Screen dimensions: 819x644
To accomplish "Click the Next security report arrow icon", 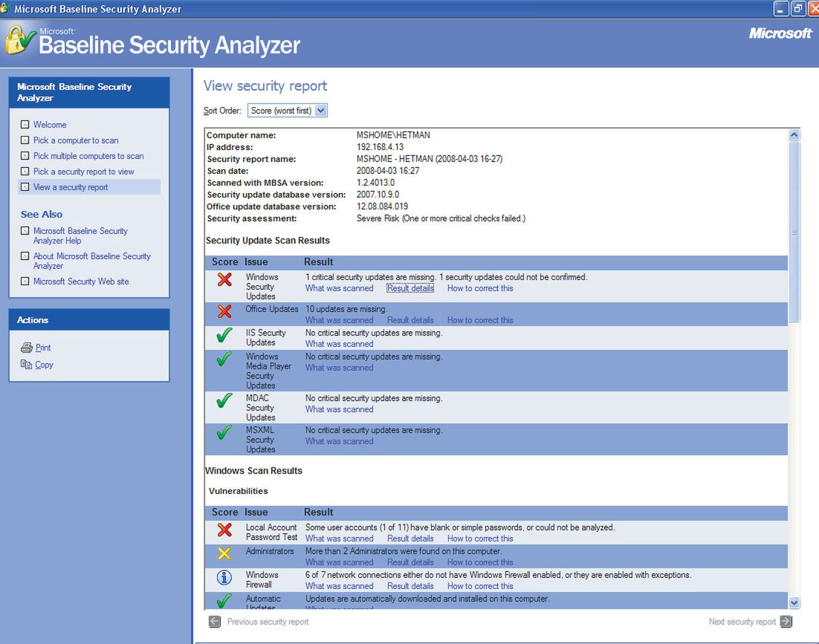I will (786, 622).
